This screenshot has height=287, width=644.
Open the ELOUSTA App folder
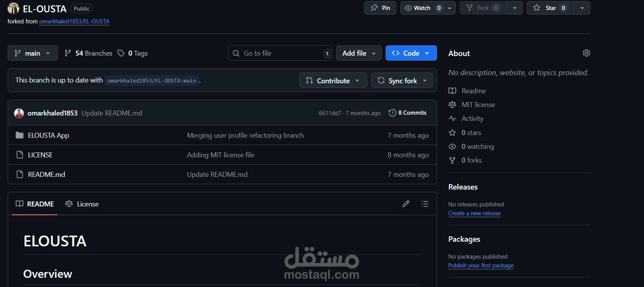(x=49, y=135)
